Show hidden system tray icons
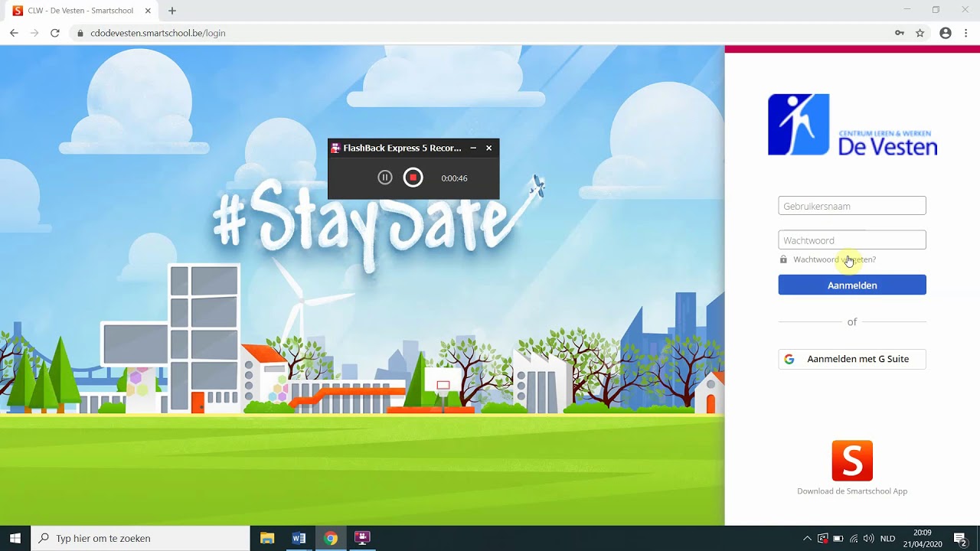Screen dimensions: 980x551 (807, 538)
